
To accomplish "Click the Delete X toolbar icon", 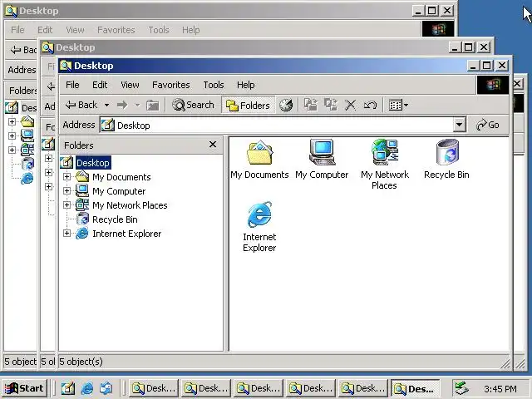I will click(x=350, y=106).
